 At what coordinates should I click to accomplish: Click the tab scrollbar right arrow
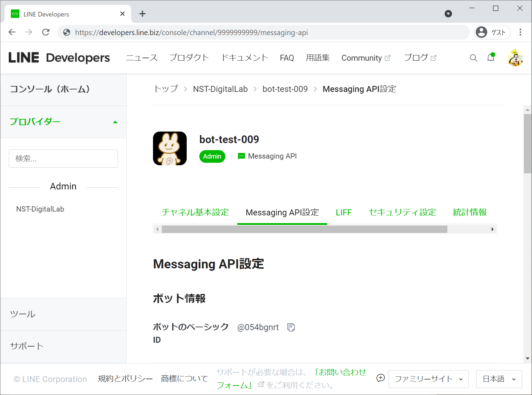coord(493,229)
